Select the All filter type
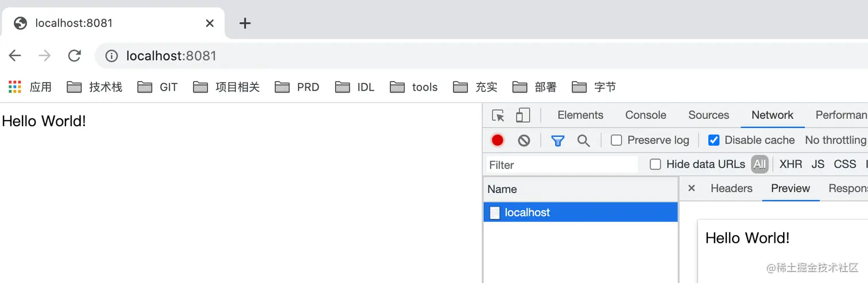The width and height of the screenshot is (868, 283). click(x=759, y=165)
